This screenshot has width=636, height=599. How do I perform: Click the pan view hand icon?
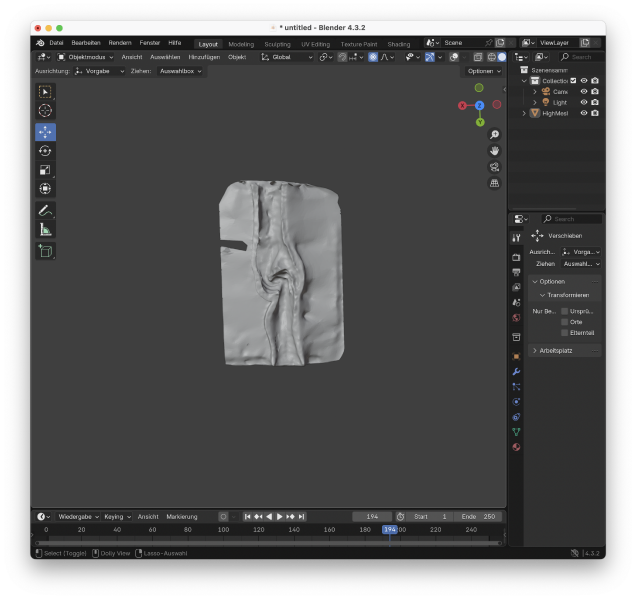click(494, 151)
